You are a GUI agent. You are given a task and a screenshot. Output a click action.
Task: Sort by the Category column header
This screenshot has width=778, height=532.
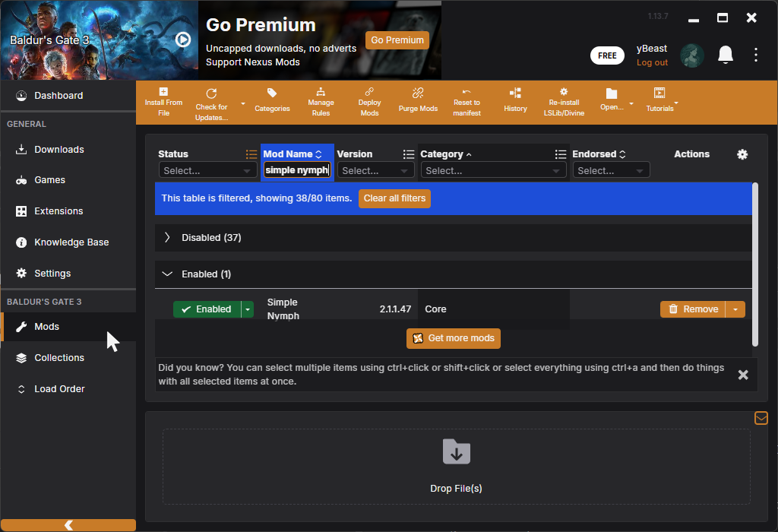[x=445, y=154]
